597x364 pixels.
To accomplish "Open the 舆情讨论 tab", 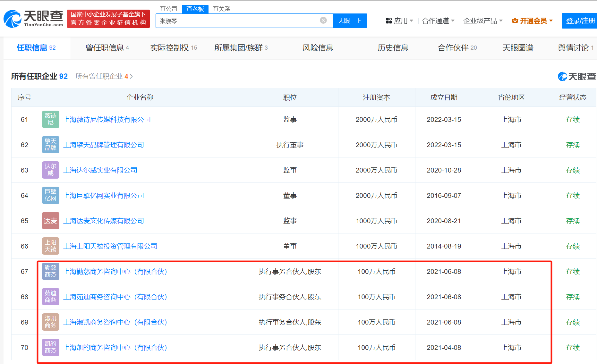I will (576, 48).
